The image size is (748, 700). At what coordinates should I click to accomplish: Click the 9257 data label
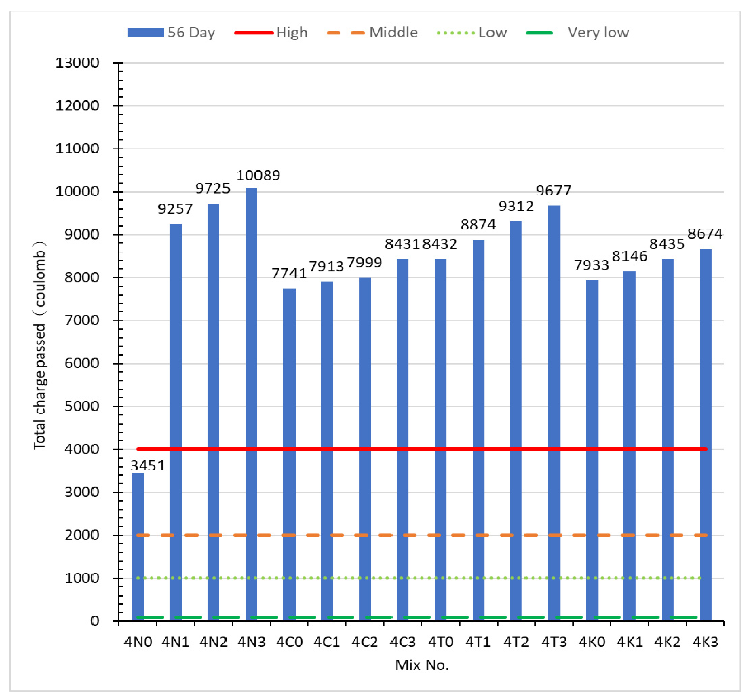(175, 209)
